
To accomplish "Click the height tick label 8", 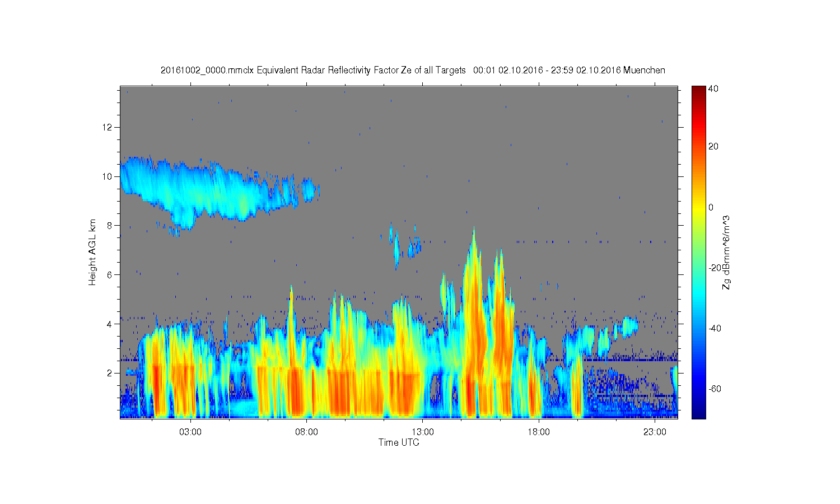I will 110,226.
